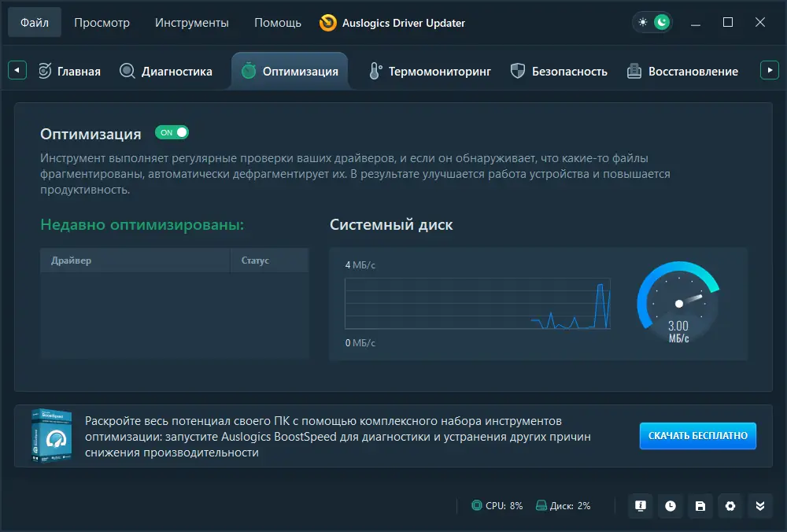Click the 3.00 МБ/с speedometer gauge

[678, 303]
